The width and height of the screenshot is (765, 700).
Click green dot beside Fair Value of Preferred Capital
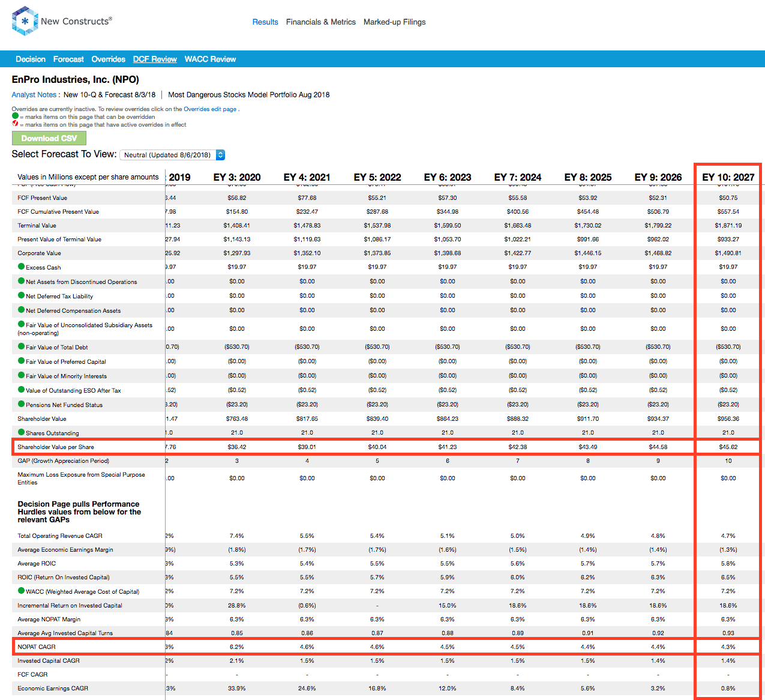click(21, 361)
